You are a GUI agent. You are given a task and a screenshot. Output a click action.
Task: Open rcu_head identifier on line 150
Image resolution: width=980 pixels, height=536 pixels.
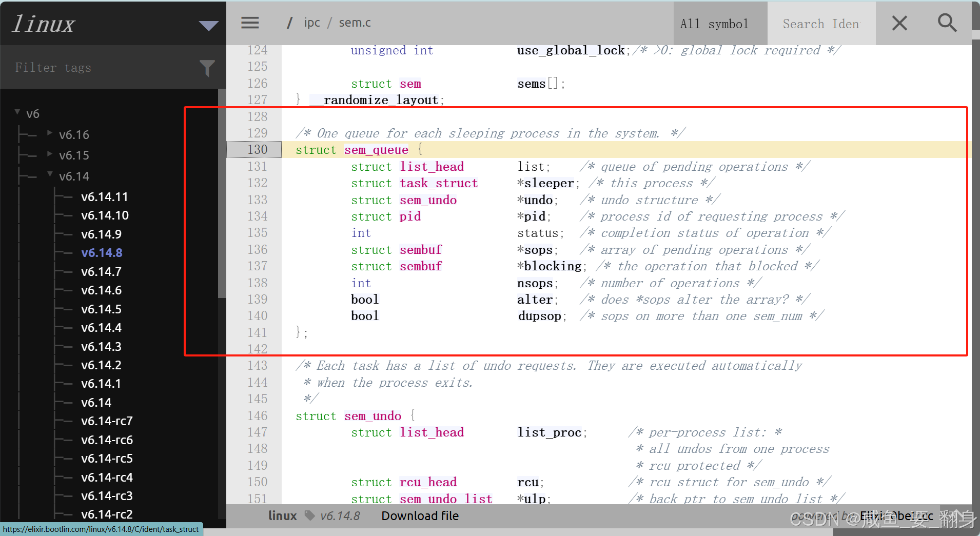coord(428,482)
